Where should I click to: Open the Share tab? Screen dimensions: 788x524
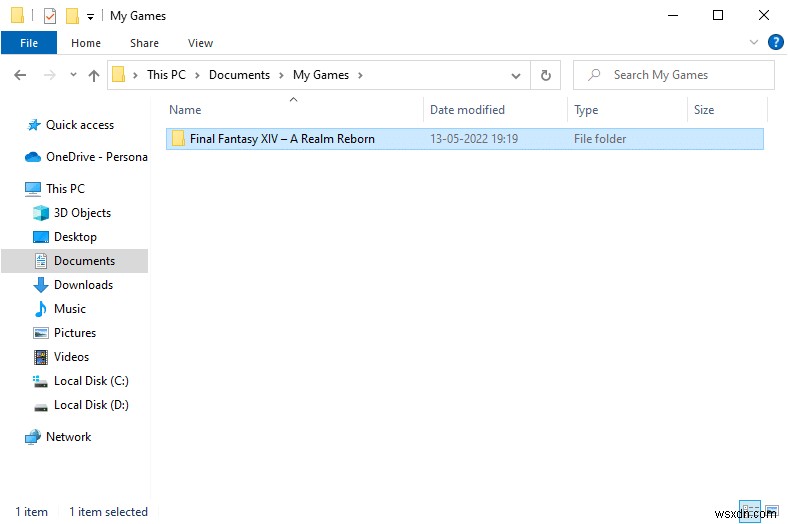point(144,43)
